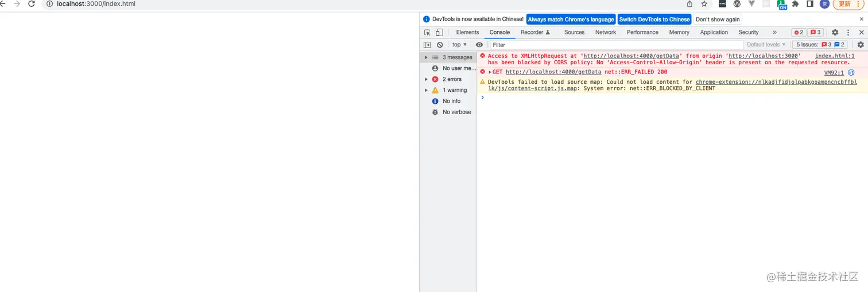Open the Recorder tab
Screen dimensions: 868x292
(535, 33)
